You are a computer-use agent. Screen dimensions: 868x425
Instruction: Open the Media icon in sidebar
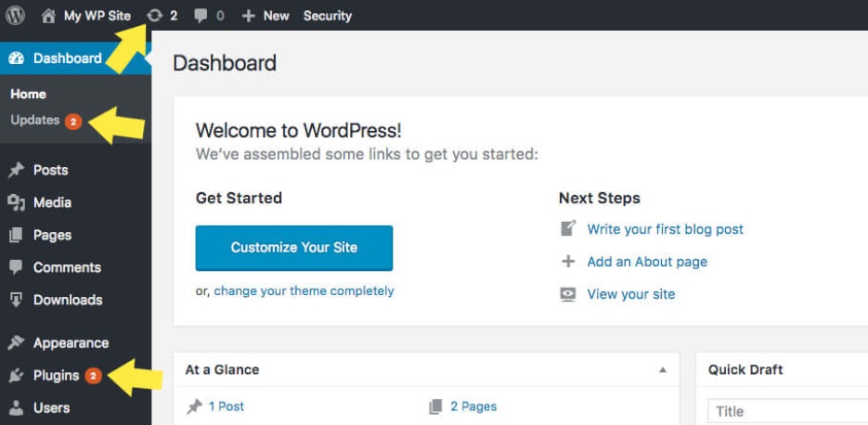click(16, 202)
